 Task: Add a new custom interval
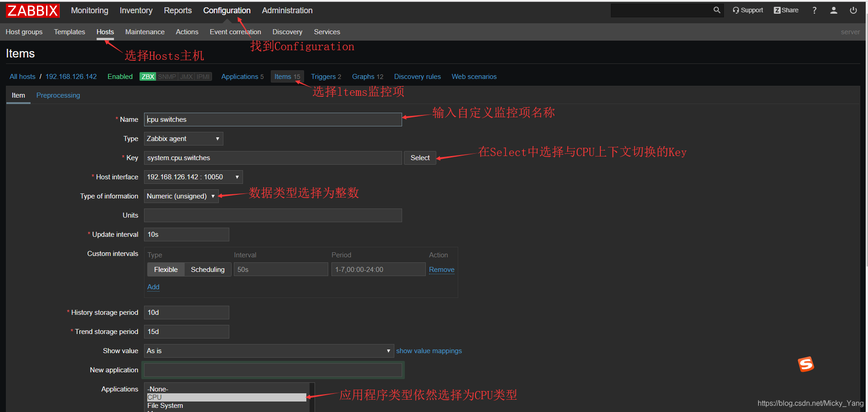pos(153,287)
